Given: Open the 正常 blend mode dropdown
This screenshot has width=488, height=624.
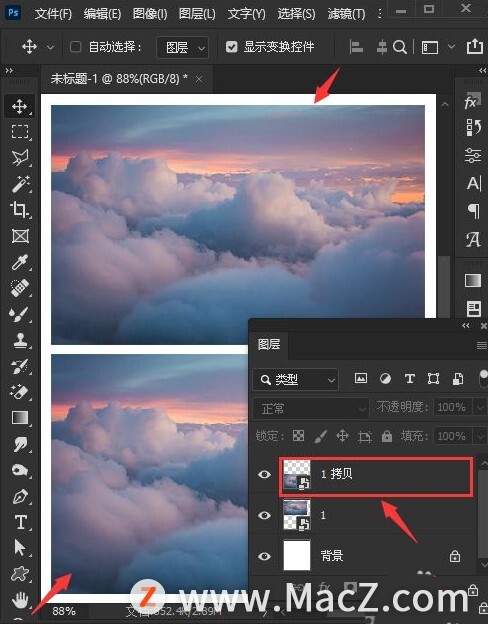Looking at the screenshot, I should pyautogui.click(x=311, y=408).
